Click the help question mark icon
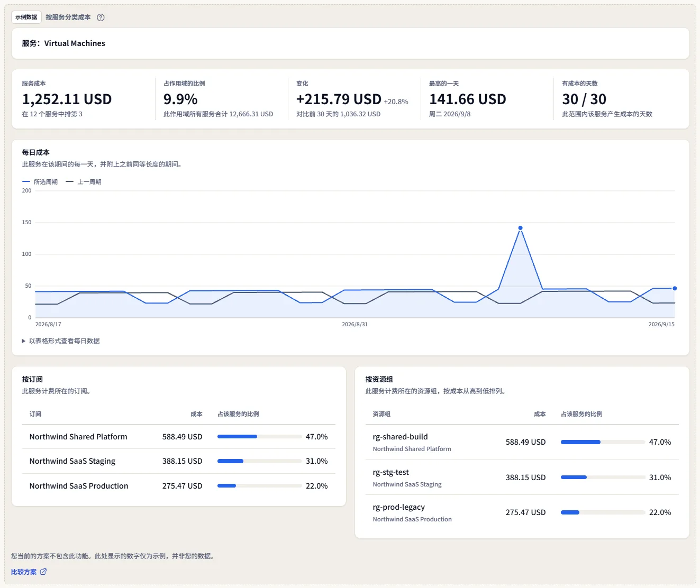The width and height of the screenshot is (700, 588). coord(101,17)
